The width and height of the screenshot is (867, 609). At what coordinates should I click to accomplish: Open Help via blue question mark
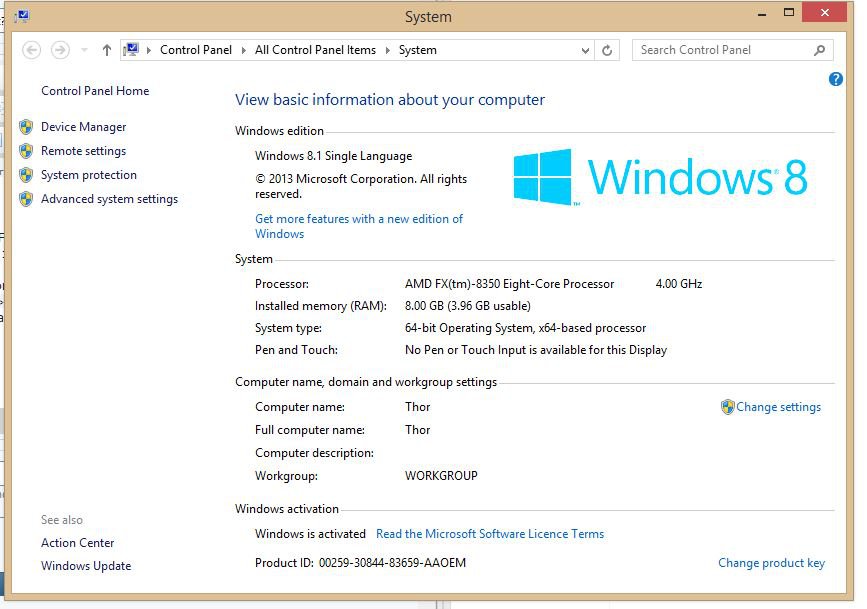pyautogui.click(x=835, y=79)
